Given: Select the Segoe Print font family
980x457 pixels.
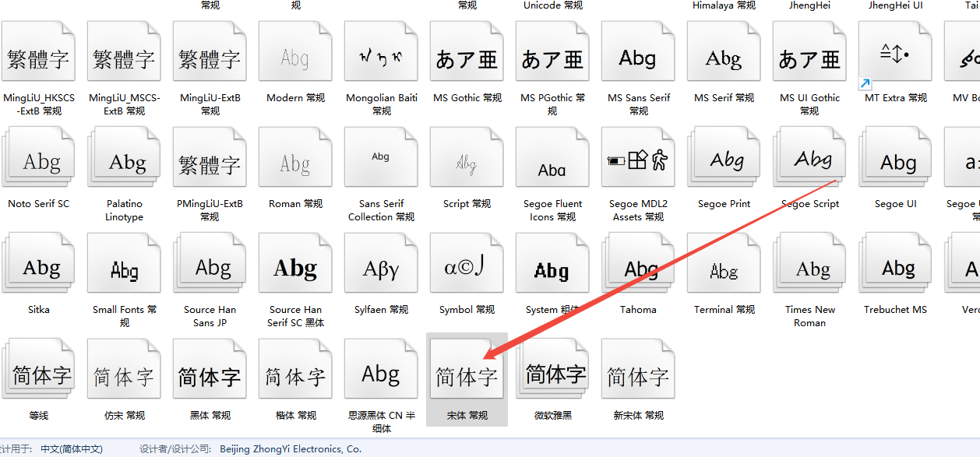Looking at the screenshot, I should click(724, 157).
